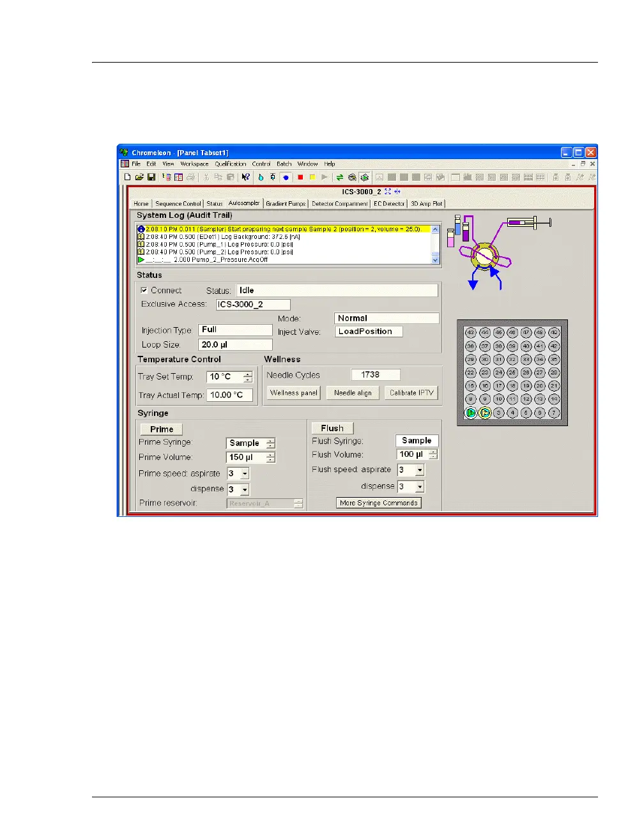Image resolution: width=644 pixels, height=828 pixels.
Task: Click the disabled Prime reservoir spinner
Action: 298,503
